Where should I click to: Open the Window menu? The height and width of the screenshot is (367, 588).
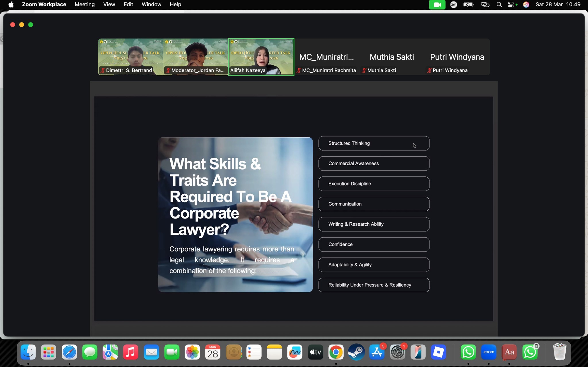point(151,5)
